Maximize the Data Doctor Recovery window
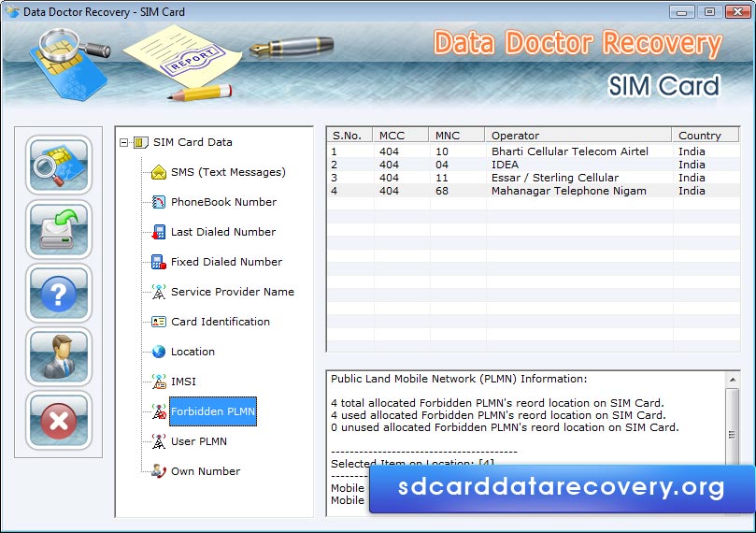 [709, 11]
